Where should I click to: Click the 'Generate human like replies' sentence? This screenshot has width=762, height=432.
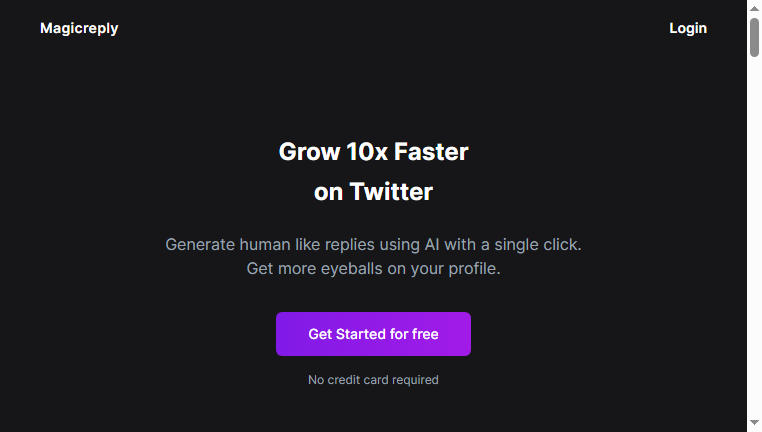coord(373,244)
